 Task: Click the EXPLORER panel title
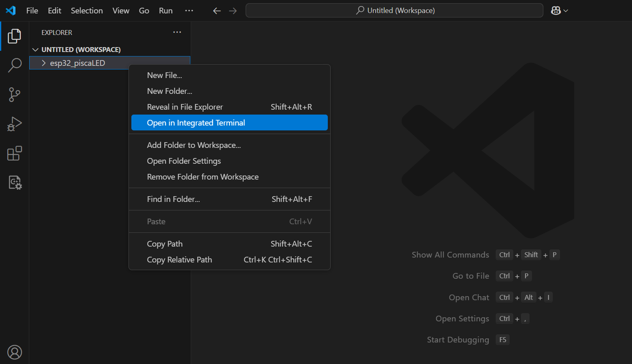57,32
